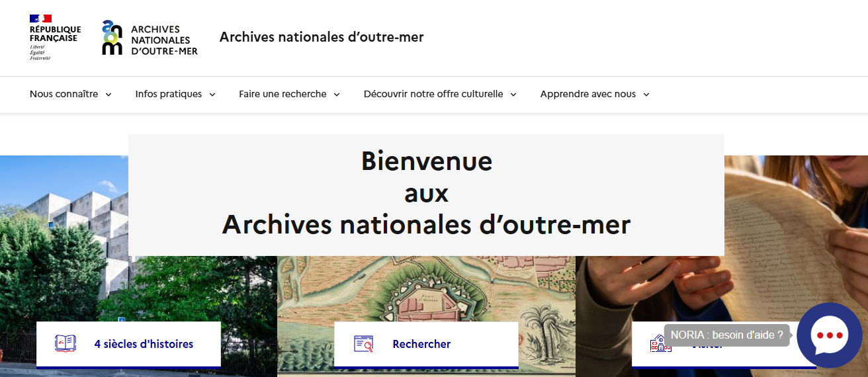
Task: Open the Faire une recherche menu
Action: (x=289, y=95)
